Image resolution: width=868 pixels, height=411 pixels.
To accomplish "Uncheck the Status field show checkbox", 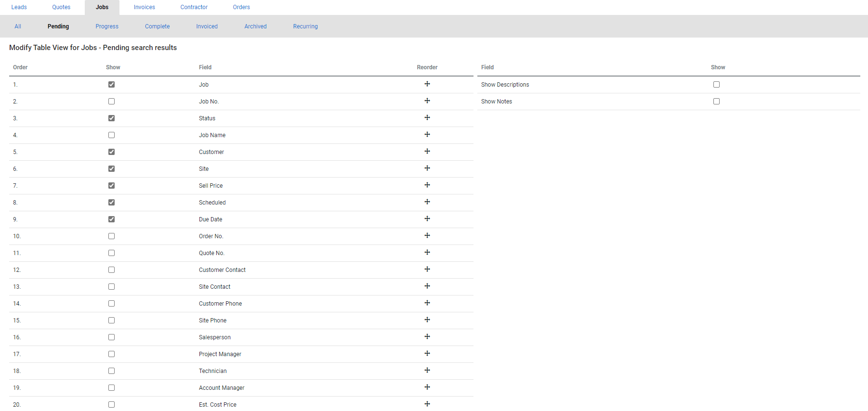I will click(112, 118).
